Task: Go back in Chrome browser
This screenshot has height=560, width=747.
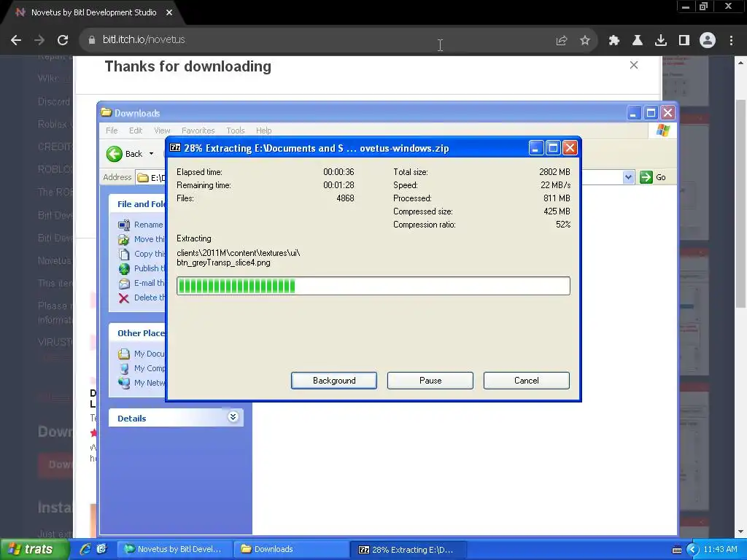Action: (x=16, y=40)
